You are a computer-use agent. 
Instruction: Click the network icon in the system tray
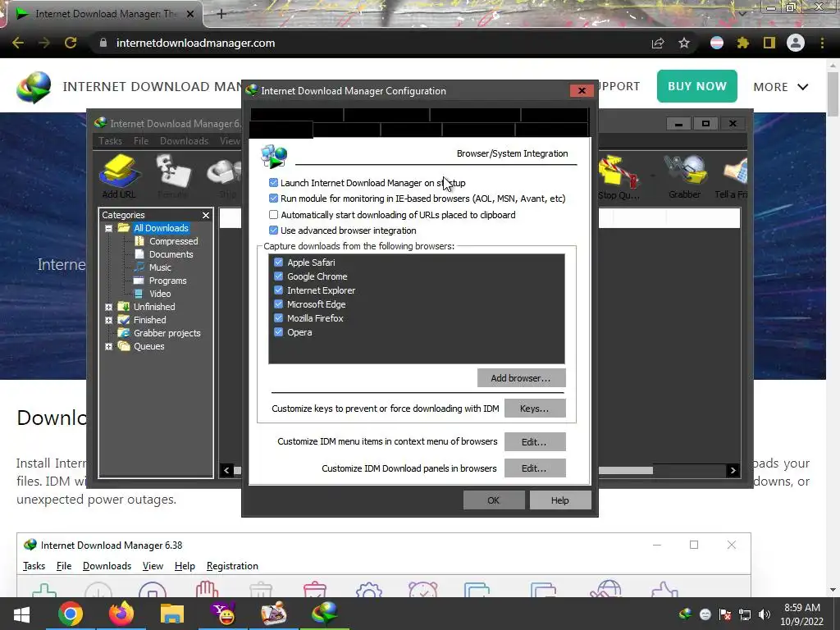745,614
